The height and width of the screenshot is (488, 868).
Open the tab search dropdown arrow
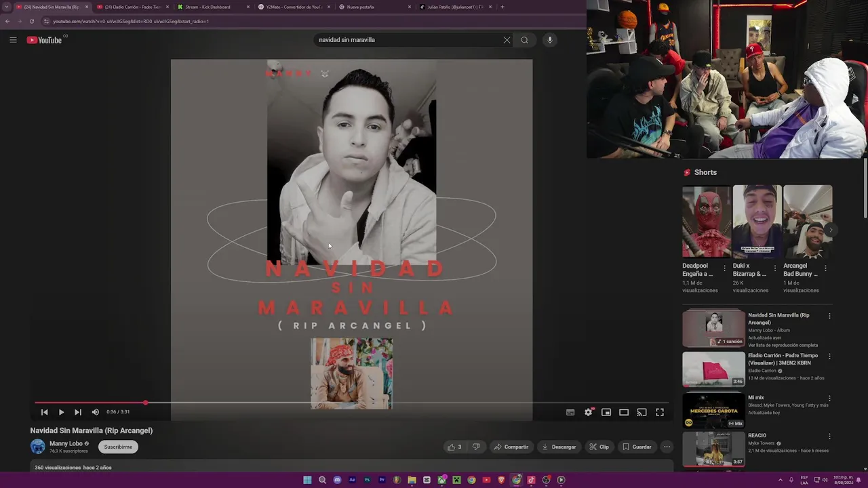point(7,7)
